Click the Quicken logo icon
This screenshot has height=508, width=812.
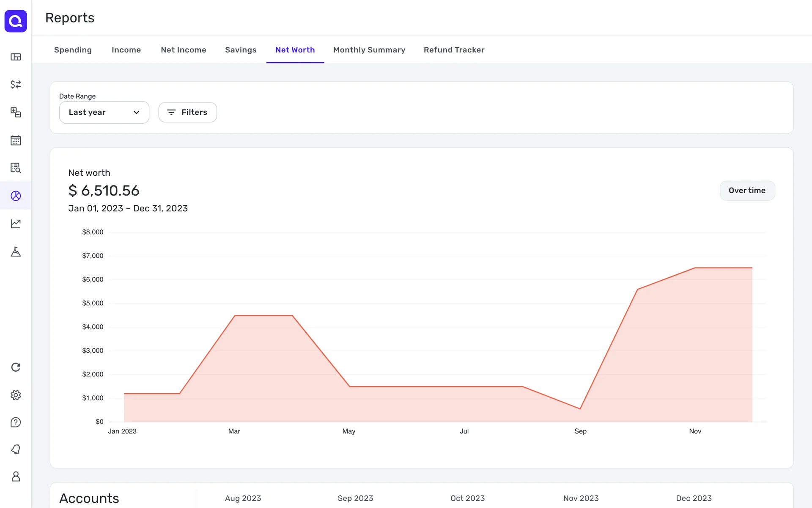tap(16, 21)
